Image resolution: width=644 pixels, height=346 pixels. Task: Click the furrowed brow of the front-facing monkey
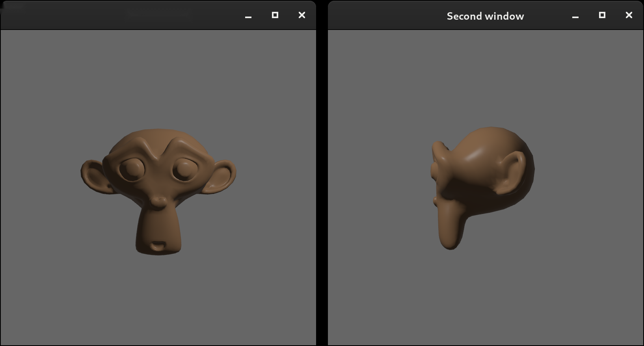158,150
